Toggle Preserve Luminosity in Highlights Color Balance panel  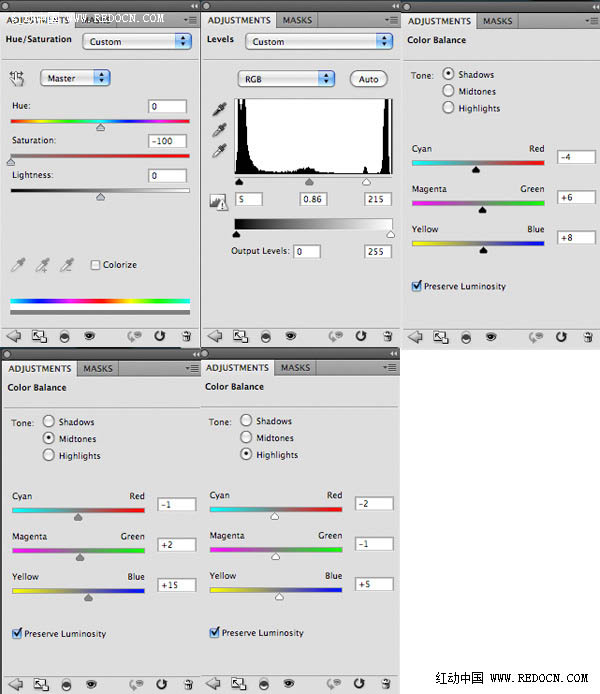(215, 632)
